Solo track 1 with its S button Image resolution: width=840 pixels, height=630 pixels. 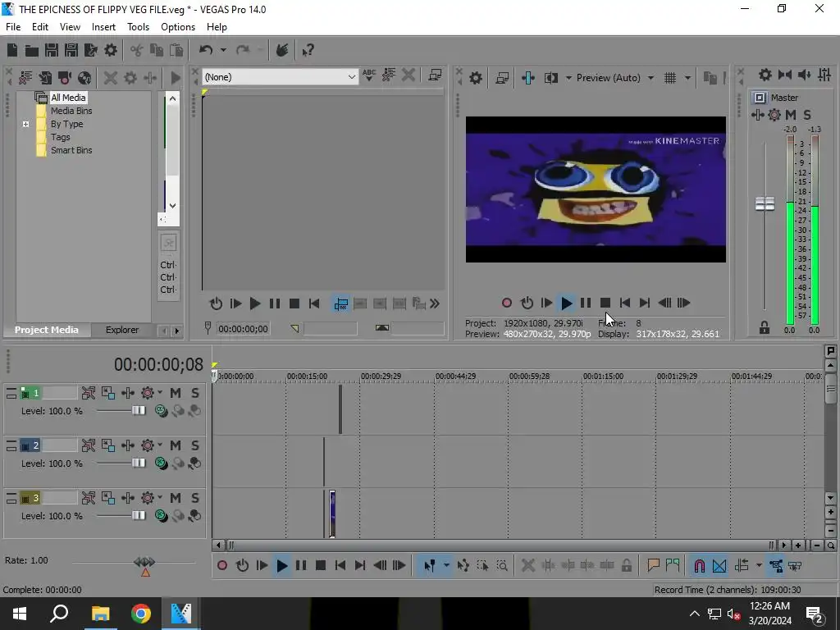[195, 393]
